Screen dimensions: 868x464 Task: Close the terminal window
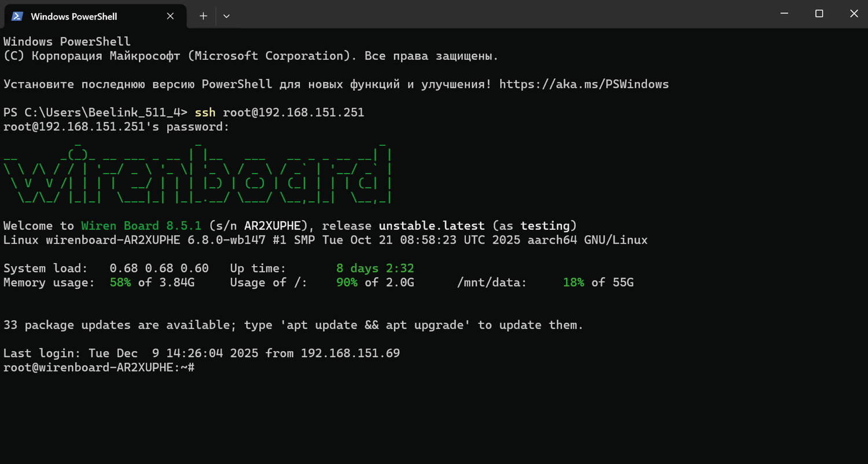[854, 14]
